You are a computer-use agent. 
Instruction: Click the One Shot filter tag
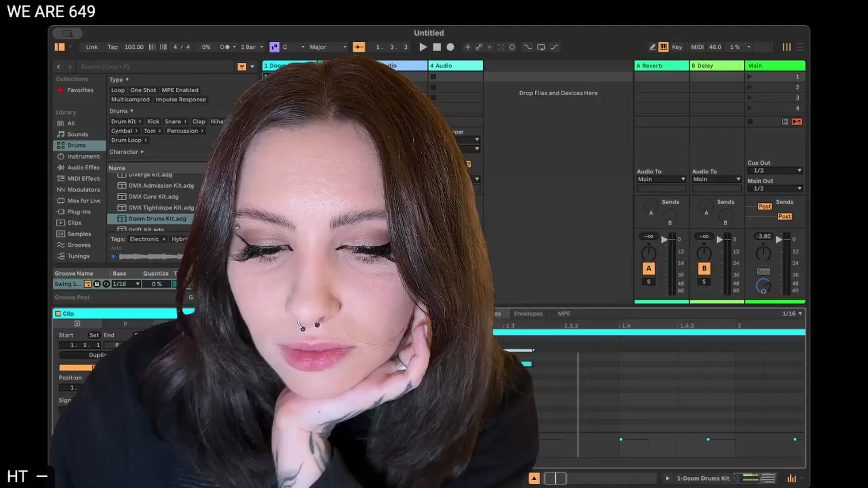point(143,90)
